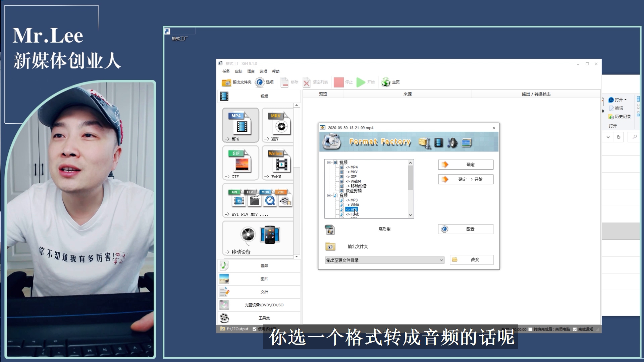
Task: Click the 确定 -> 开始 button
Action: [466, 179]
